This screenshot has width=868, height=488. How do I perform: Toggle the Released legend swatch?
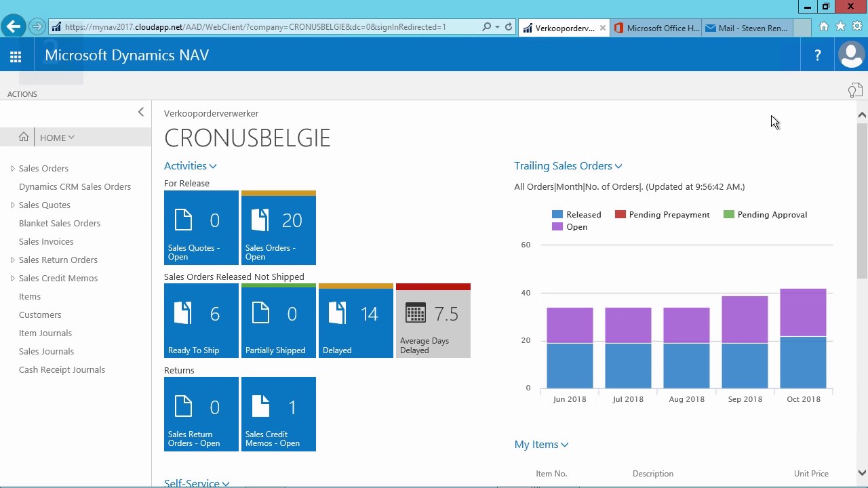coord(557,214)
